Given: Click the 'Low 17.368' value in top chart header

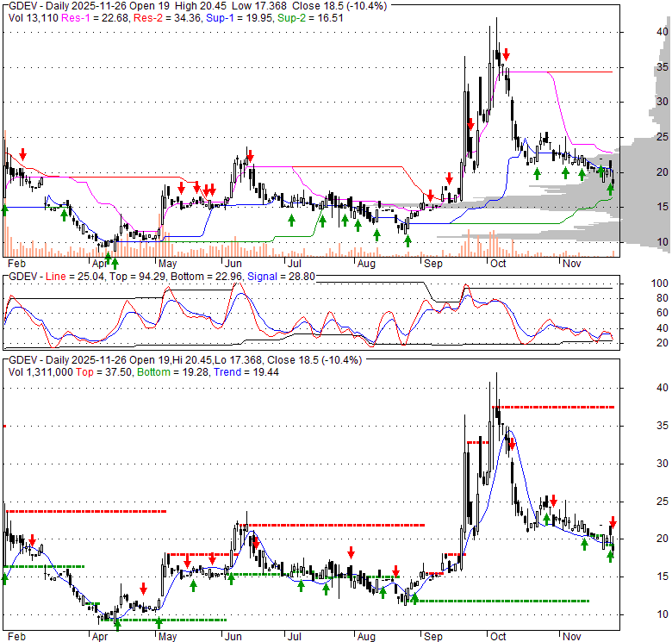Looking at the screenshot, I should (259, 6).
